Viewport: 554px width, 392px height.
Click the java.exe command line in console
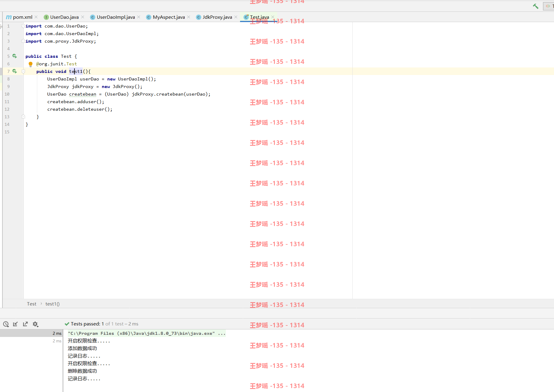[x=147, y=333]
